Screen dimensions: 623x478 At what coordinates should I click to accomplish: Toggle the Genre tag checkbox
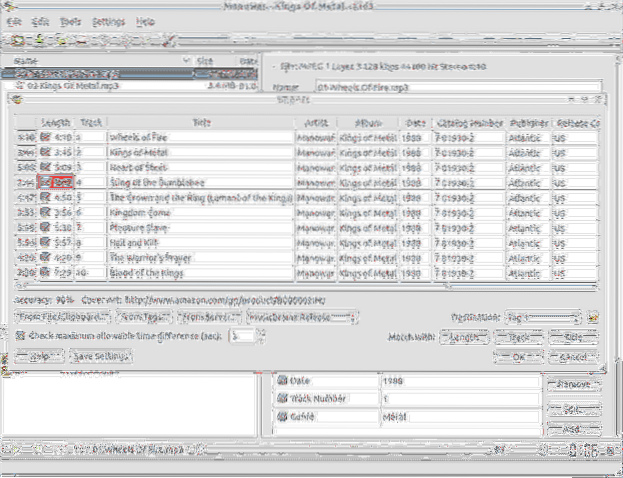[x=282, y=416]
